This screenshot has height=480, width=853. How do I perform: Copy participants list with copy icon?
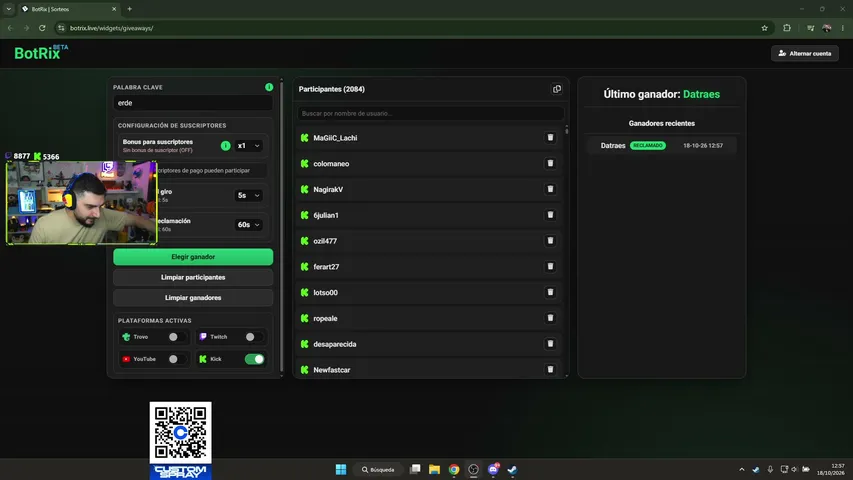coord(557,89)
